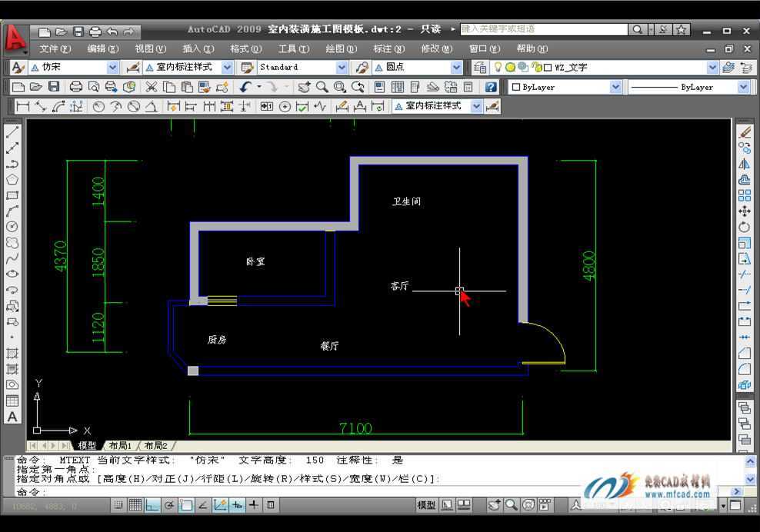The width and height of the screenshot is (760, 532).
Task: Select the Line tool in draw toolbar
Action: click(x=12, y=131)
